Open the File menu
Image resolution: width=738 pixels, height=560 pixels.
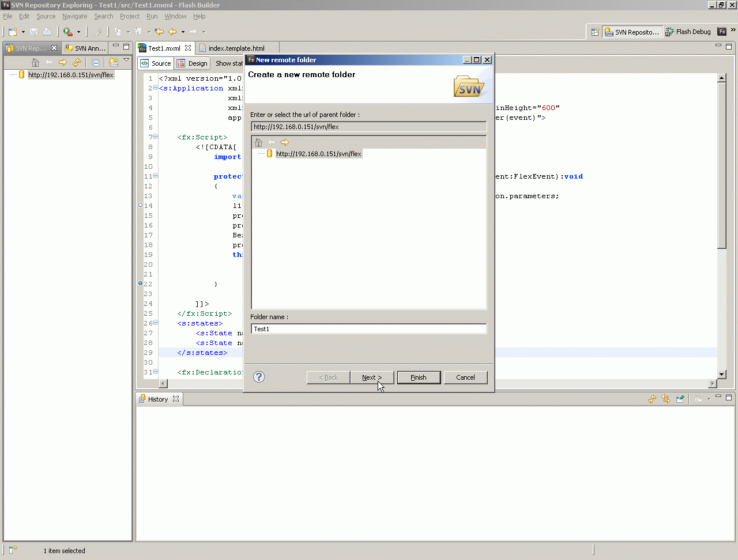pos(7,16)
